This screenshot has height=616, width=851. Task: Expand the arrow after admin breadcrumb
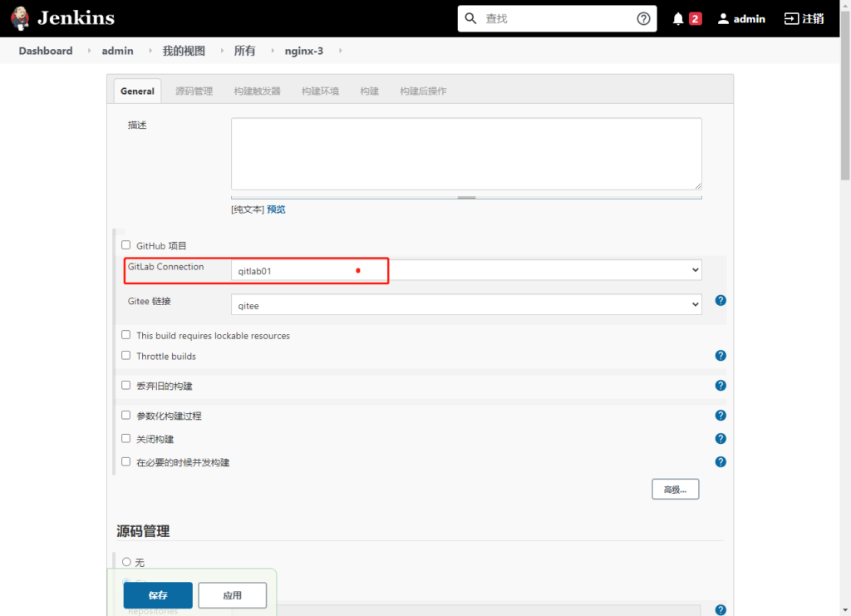pos(150,51)
